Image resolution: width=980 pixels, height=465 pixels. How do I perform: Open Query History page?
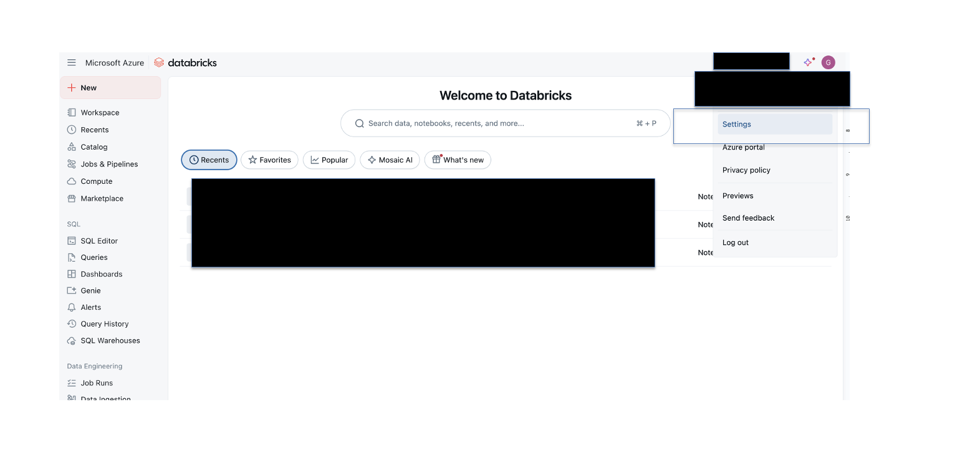[105, 324]
